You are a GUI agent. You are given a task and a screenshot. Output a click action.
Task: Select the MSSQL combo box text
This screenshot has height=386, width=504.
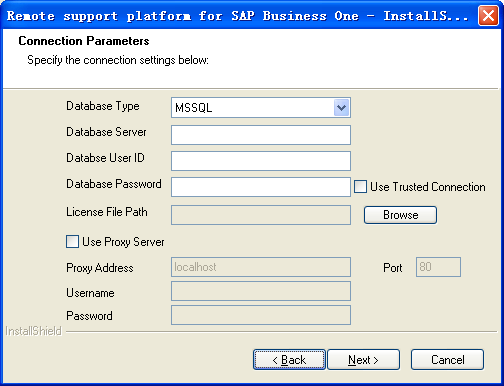pyautogui.click(x=194, y=108)
